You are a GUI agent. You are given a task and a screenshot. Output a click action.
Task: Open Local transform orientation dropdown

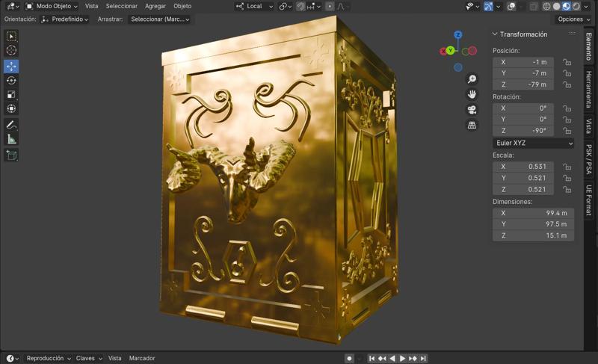[x=254, y=7]
